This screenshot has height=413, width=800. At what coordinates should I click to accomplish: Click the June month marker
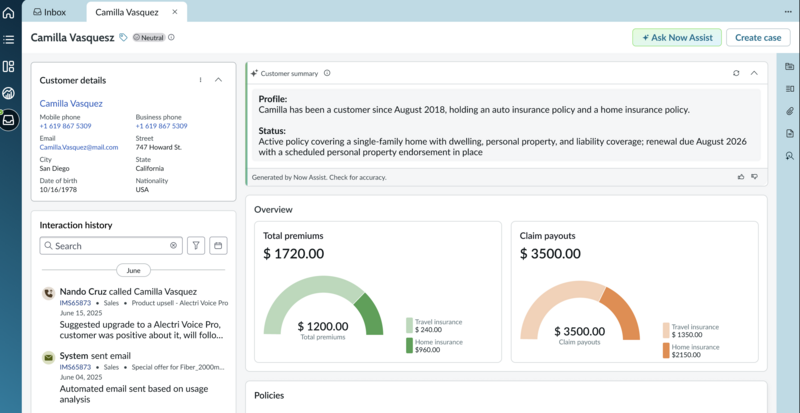pos(133,270)
